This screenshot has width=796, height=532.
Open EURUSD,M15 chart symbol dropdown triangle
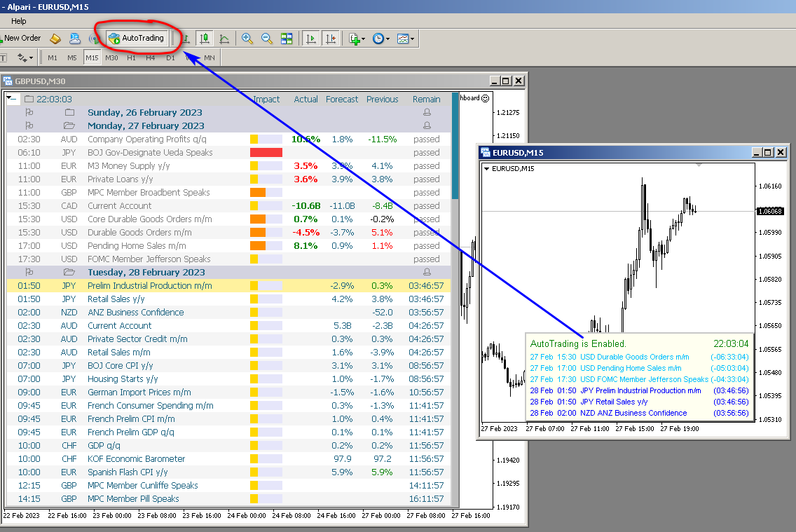pos(487,168)
